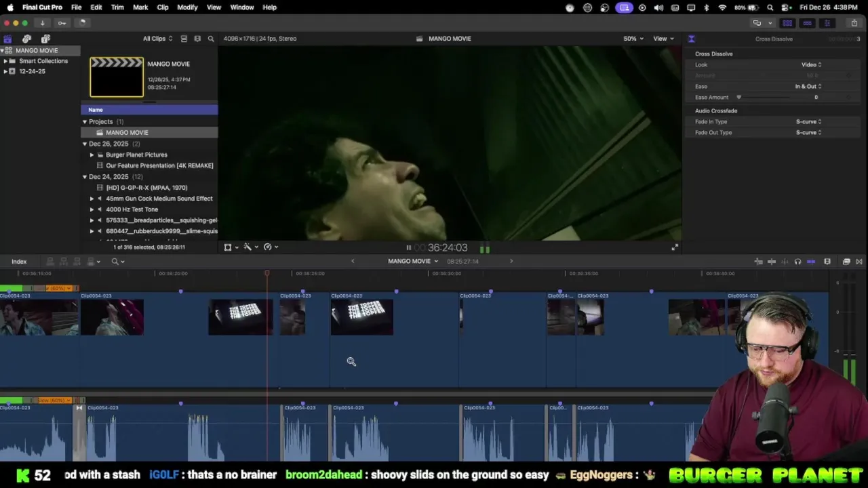This screenshot has width=868, height=488.
Task: Expand 45mm Gun Cock sound effect
Action: [92, 199]
